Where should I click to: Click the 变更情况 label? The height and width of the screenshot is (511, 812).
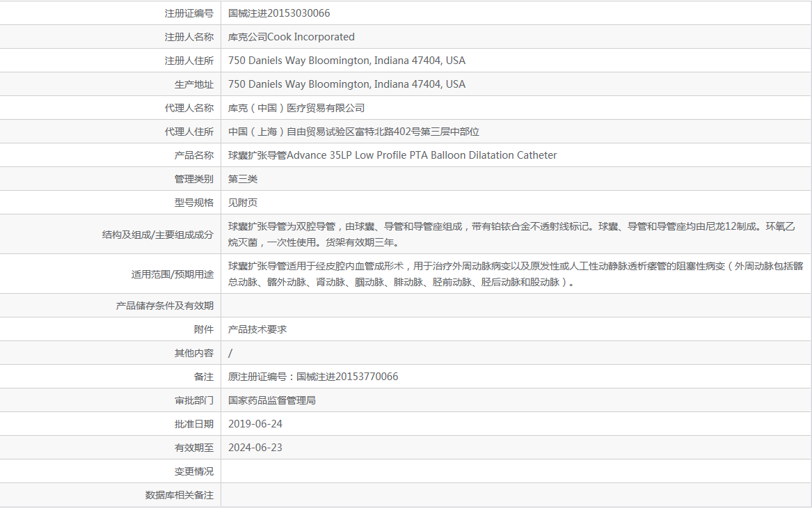[194, 471]
